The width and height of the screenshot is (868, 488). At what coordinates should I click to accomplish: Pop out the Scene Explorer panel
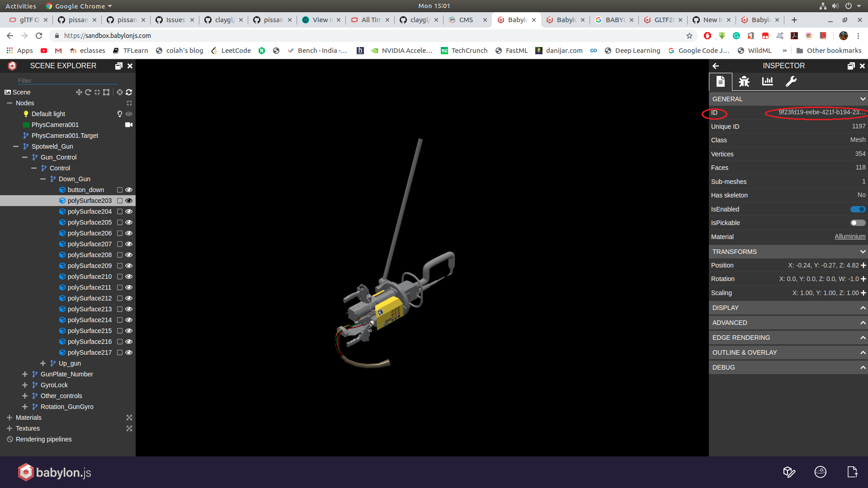tap(118, 66)
